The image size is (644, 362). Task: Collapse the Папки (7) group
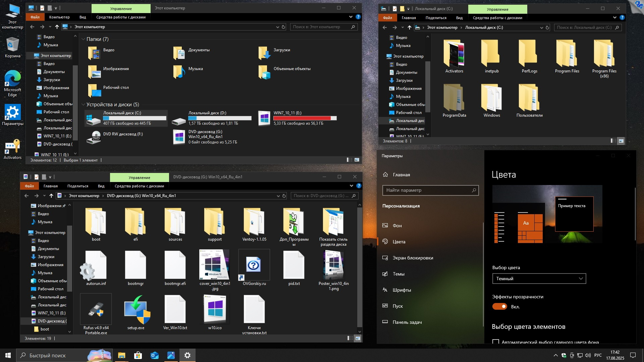coord(83,39)
